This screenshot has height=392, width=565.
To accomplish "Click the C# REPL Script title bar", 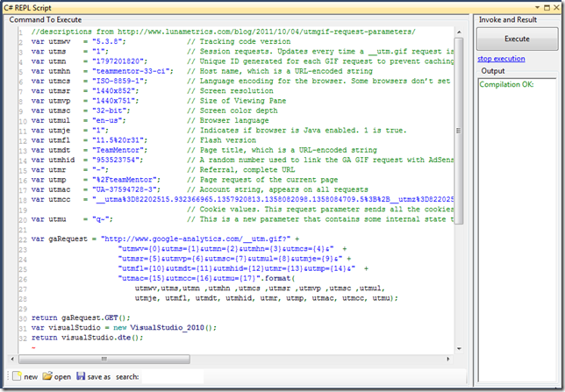I will click(263, 5).
